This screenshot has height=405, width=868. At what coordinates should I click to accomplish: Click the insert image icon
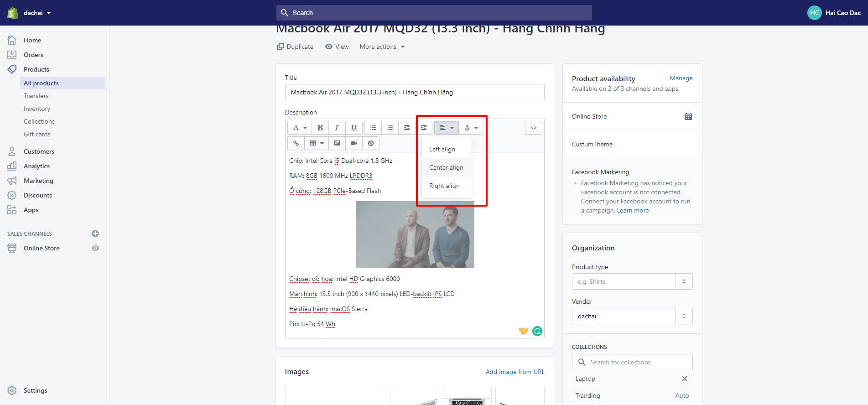coord(337,143)
